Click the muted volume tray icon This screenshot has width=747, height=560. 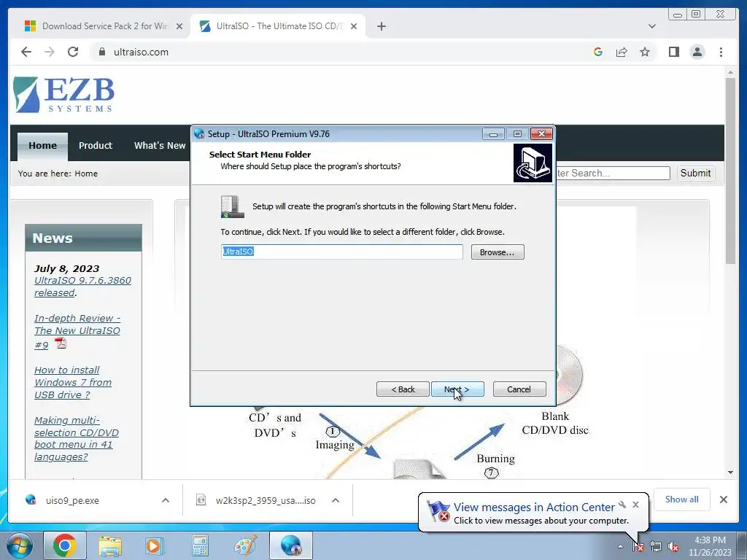pos(673,547)
